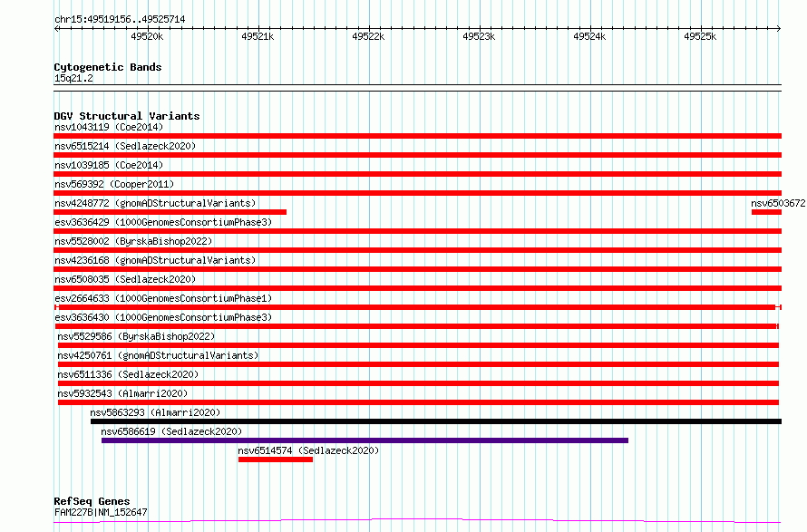This screenshot has width=807, height=532.
Task: Click the 49524k ruler tick label
Action: (589, 36)
